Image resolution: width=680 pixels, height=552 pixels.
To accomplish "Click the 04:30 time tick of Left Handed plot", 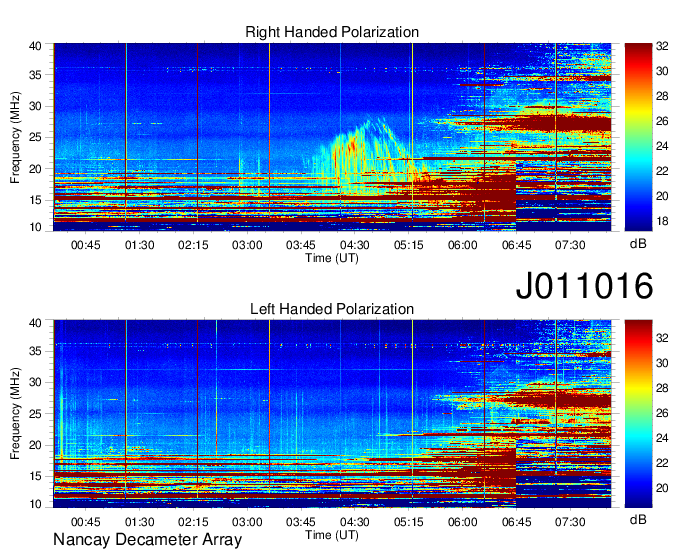I will [354, 522].
